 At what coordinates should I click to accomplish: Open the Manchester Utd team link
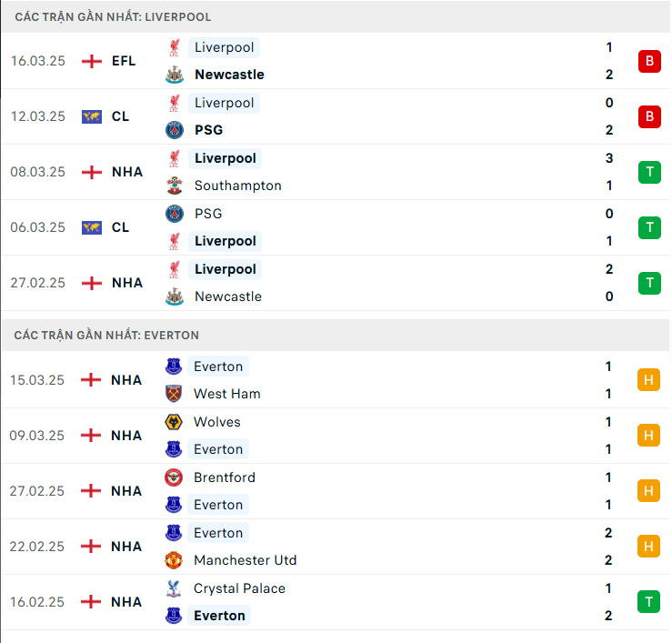[245, 560]
